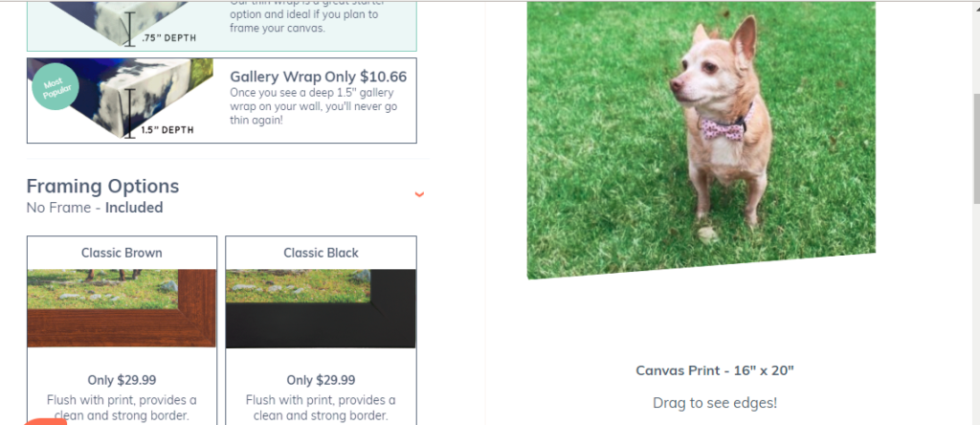The width and height of the screenshot is (980, 425).
Task: Click the page's vertical scrollbar thumb
Action: [x=976, y=148]
